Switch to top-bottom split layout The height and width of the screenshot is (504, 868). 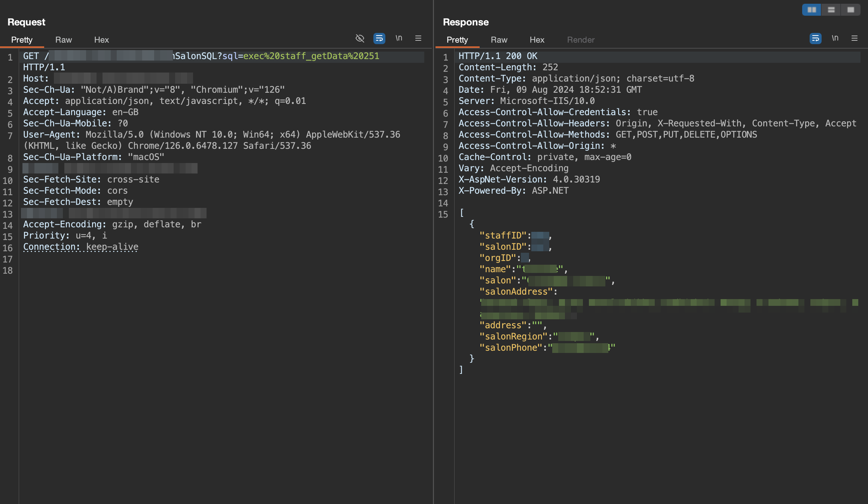[831, 10]
